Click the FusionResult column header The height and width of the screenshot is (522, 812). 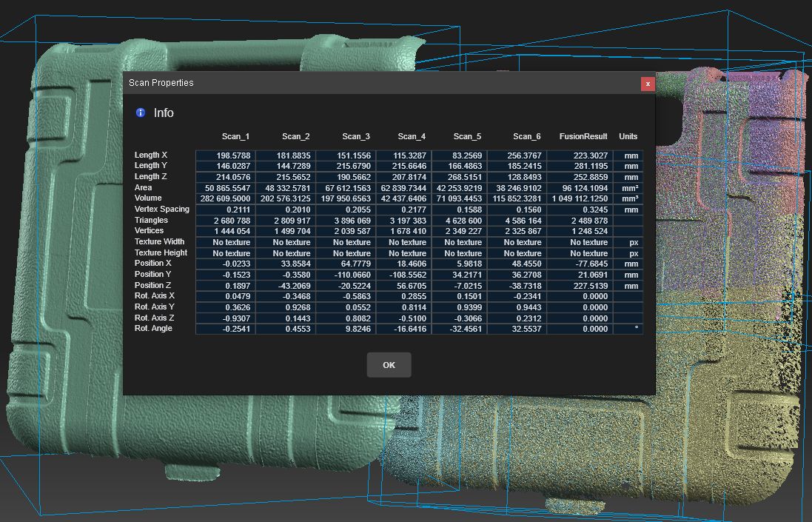point(583,136)
